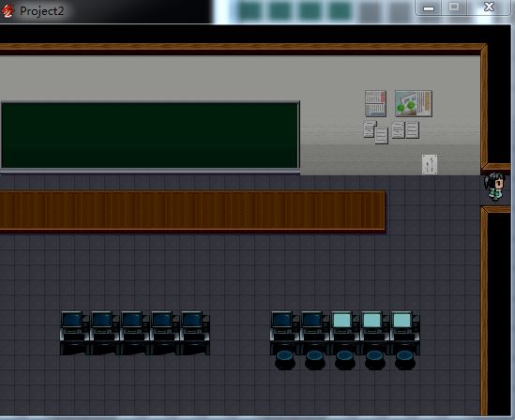Click the leftmost computer in left row
The image size is (515, 420).
(74, 333)
